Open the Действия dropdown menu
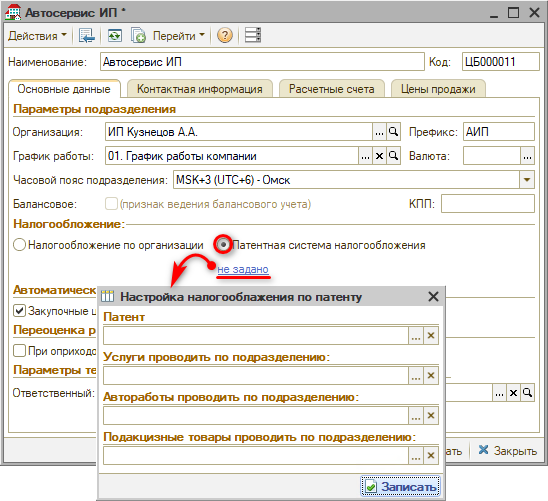Image resolution: width=548 pixels, height=501 pixels. click(x=37, y=36)
